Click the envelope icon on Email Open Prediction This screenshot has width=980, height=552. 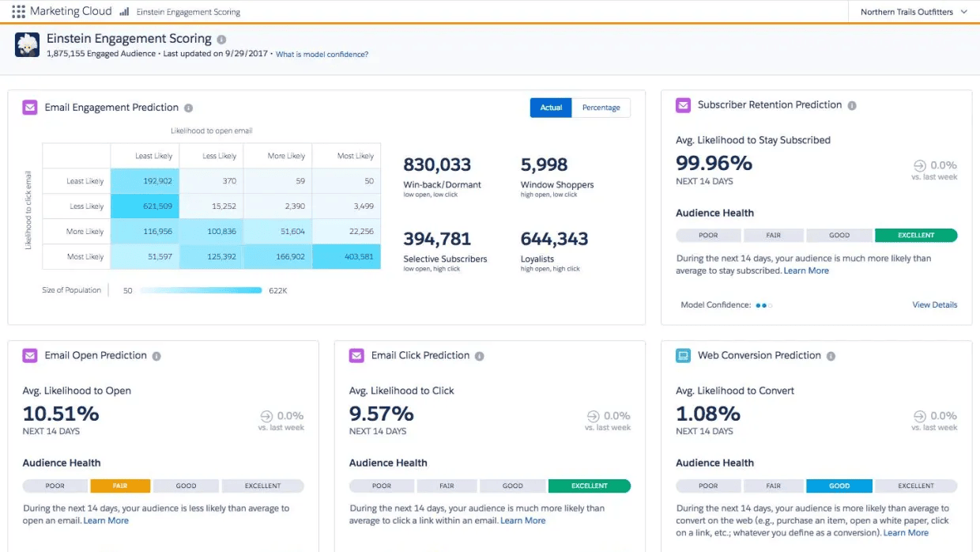point(29,356)
